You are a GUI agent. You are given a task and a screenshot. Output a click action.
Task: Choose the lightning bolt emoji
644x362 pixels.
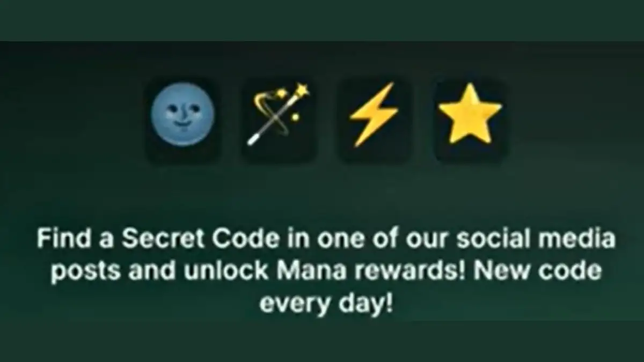point(374,115)
